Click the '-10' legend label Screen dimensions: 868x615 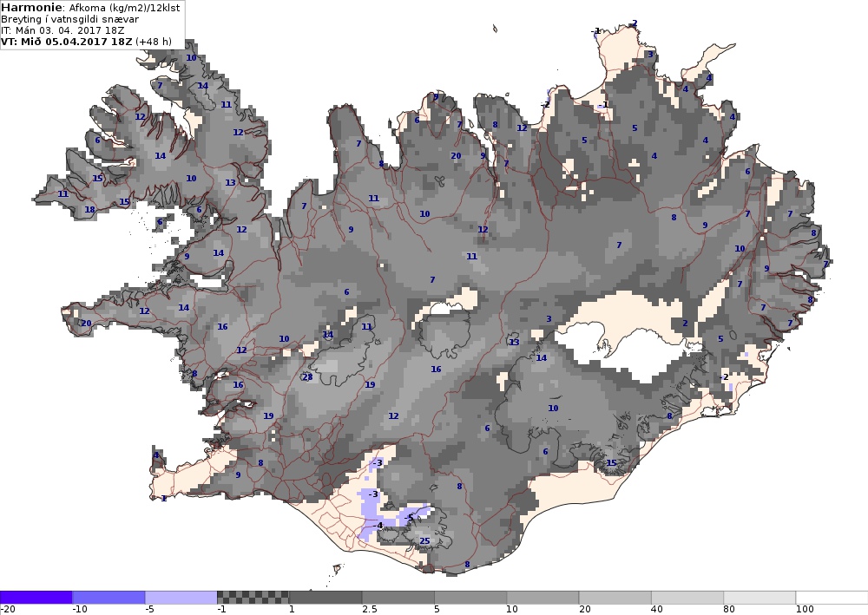(80, 610)
